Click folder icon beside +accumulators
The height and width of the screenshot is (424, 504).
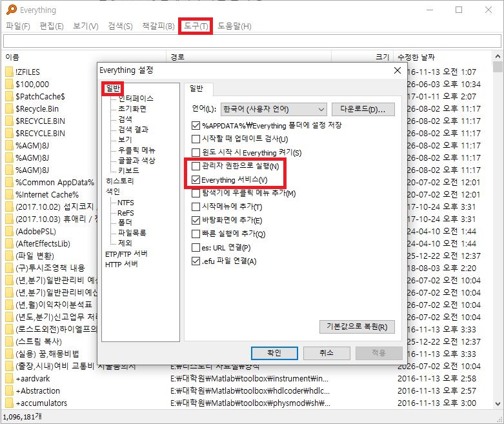(x=9, y=403)
